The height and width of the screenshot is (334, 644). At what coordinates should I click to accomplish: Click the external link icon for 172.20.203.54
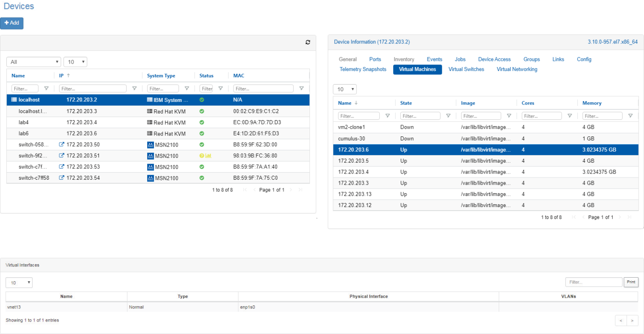(x=62, y=178)
